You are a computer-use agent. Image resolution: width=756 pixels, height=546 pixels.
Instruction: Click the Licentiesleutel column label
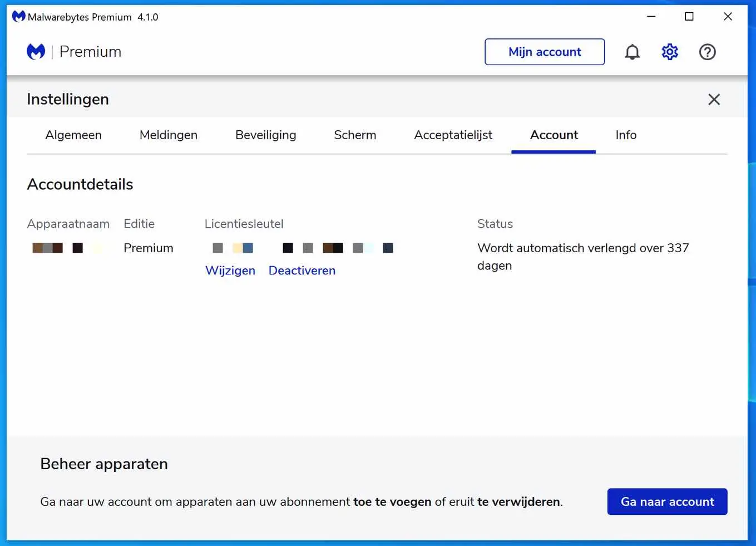coord(244,224)
